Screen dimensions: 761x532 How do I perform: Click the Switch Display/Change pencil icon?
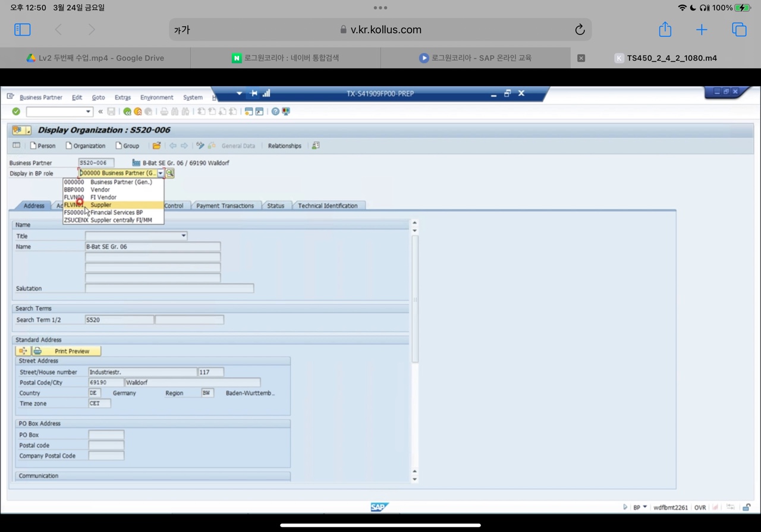click(200, 146)
